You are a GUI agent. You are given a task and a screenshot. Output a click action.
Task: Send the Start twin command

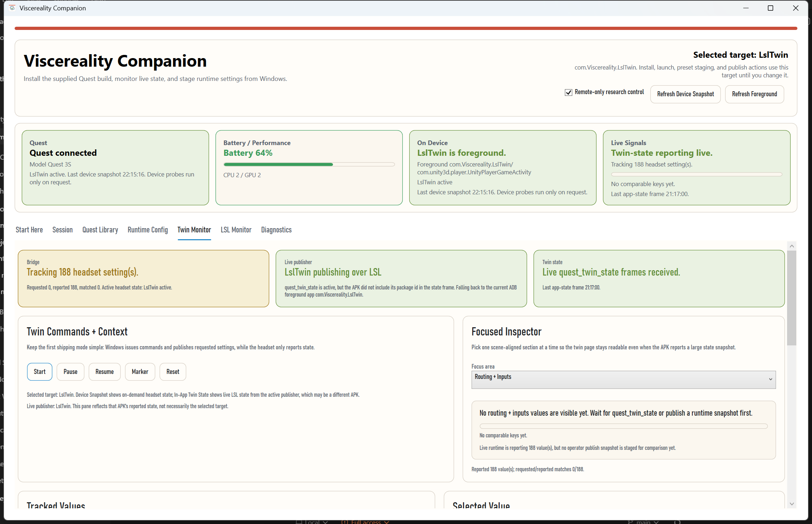click(x=40, y=372)
